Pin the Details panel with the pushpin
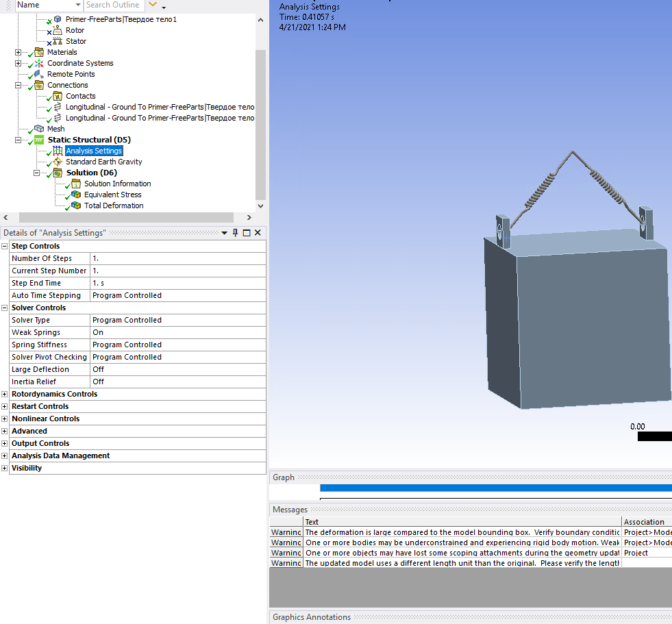 tap(235, 233)
